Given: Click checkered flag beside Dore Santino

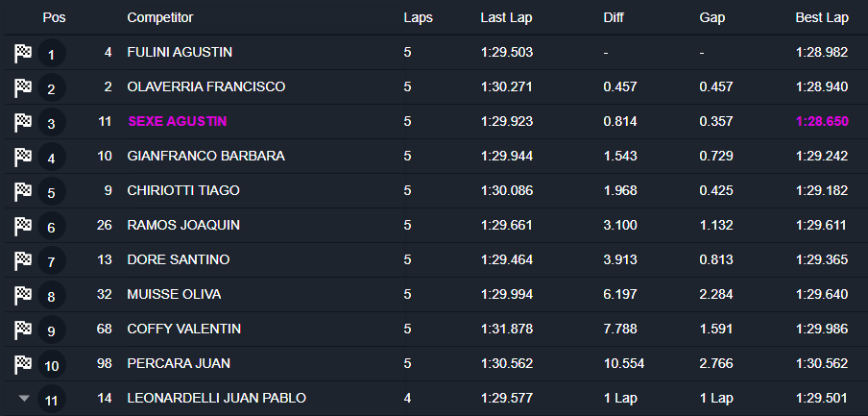Looking at the screenshot, I should point(23,261).
